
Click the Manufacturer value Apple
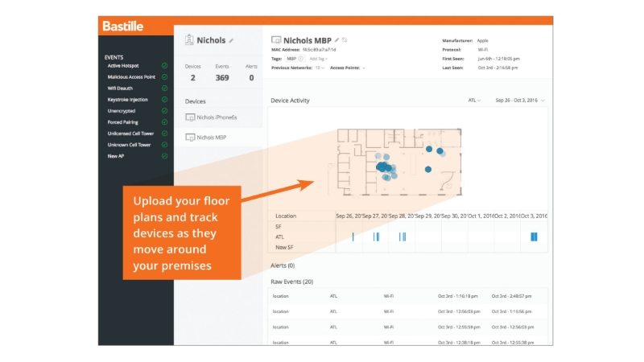482,41
